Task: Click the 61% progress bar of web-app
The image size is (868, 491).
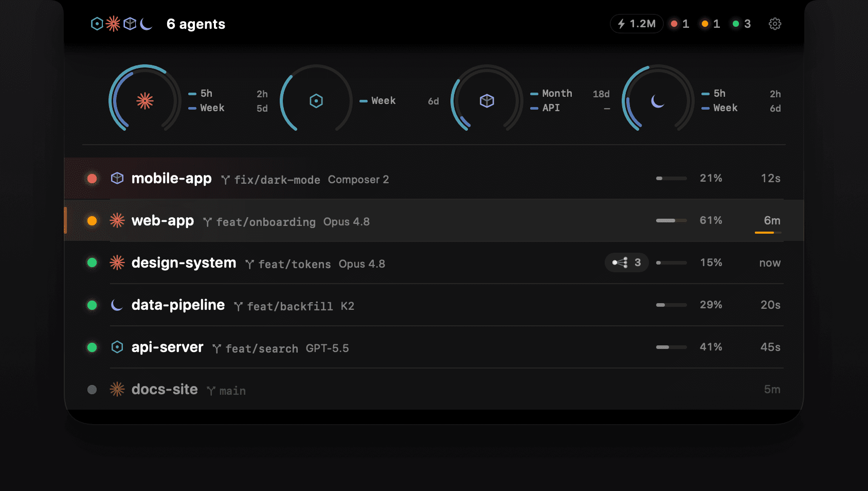Action: click(672, 221)
